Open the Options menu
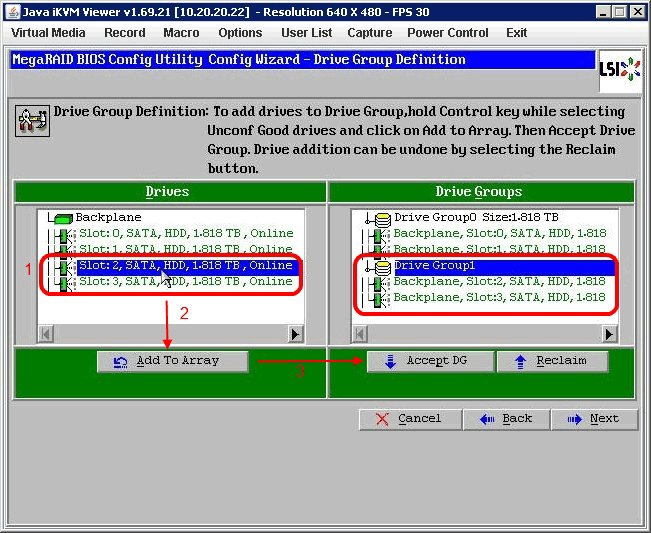 [x=240, y=33]
